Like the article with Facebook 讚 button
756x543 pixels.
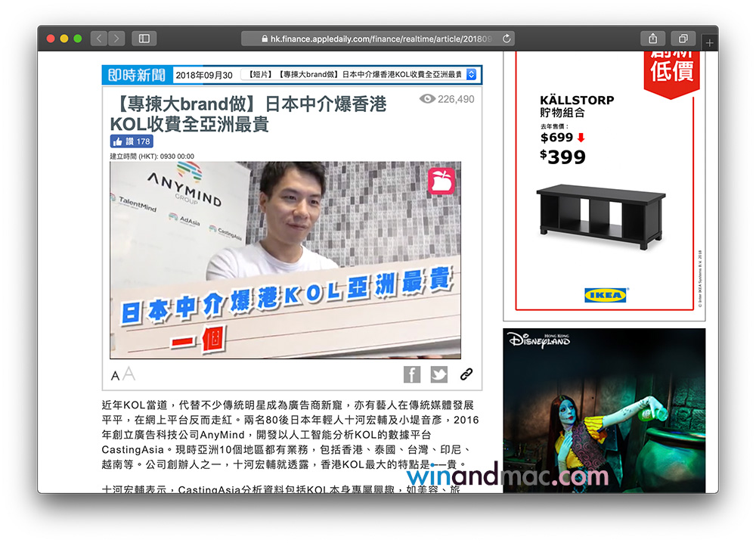point(132,141)
